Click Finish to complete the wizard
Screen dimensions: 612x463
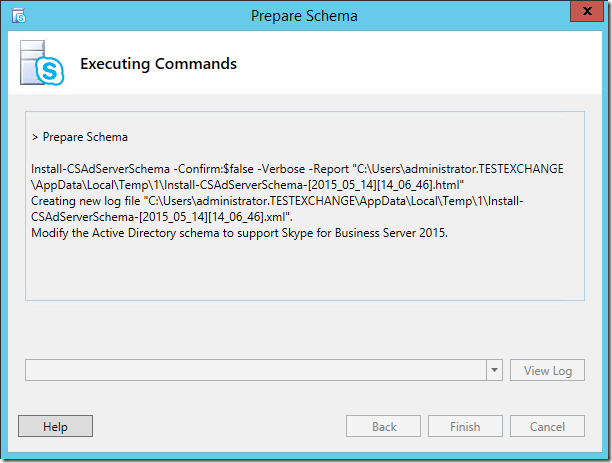465,426
